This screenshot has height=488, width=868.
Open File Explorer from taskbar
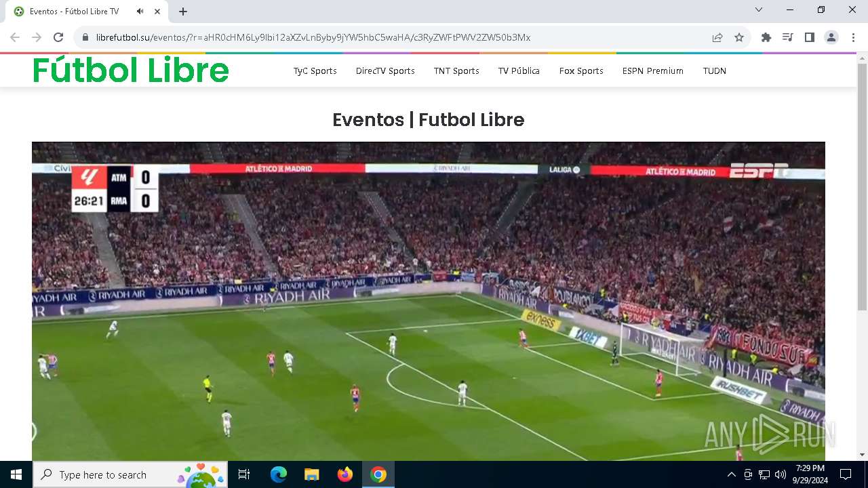point(312,474)
